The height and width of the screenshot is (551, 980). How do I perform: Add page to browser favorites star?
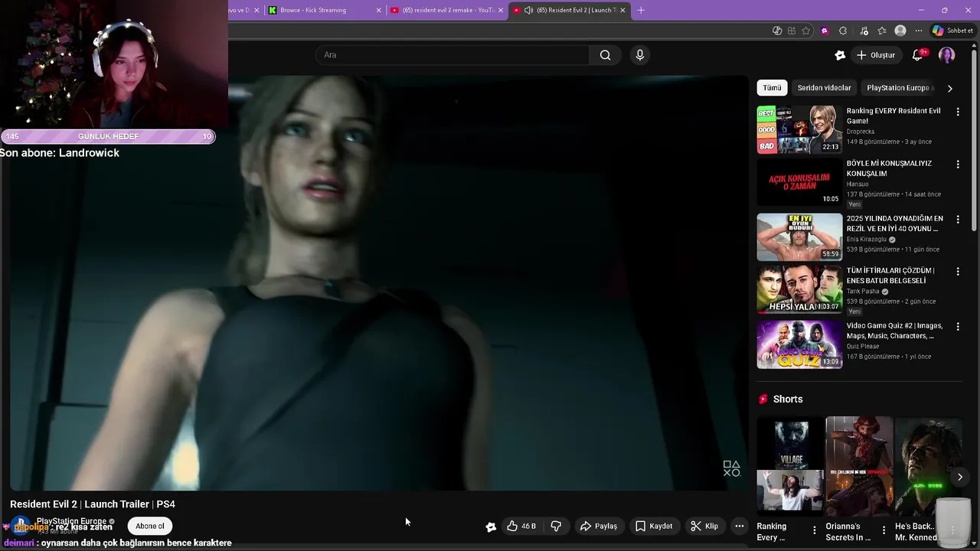(x=806, y=31)
